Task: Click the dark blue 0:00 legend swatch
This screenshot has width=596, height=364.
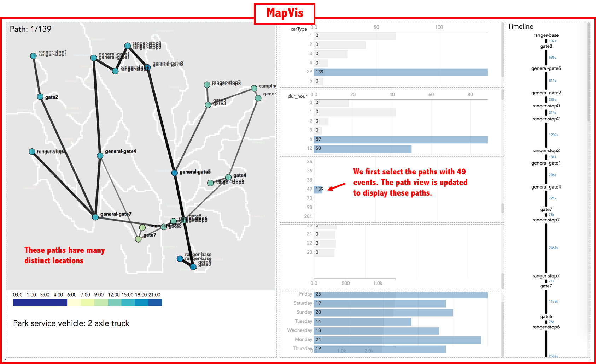Action: pyautogui.click(x=40, y=303)
